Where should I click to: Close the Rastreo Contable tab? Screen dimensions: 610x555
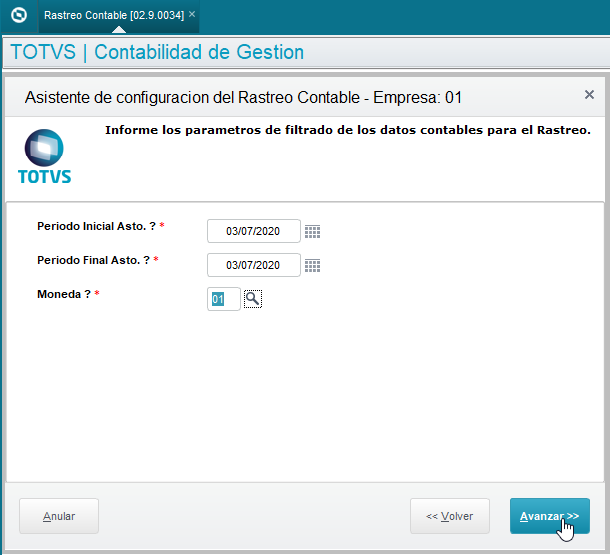(192, 14)
